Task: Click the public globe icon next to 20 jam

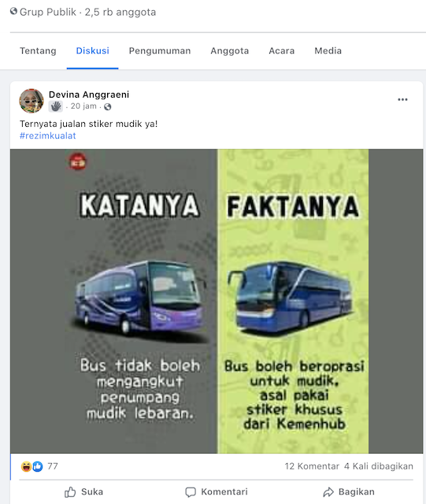Action: pyautogui.click(x=108, y=107)
